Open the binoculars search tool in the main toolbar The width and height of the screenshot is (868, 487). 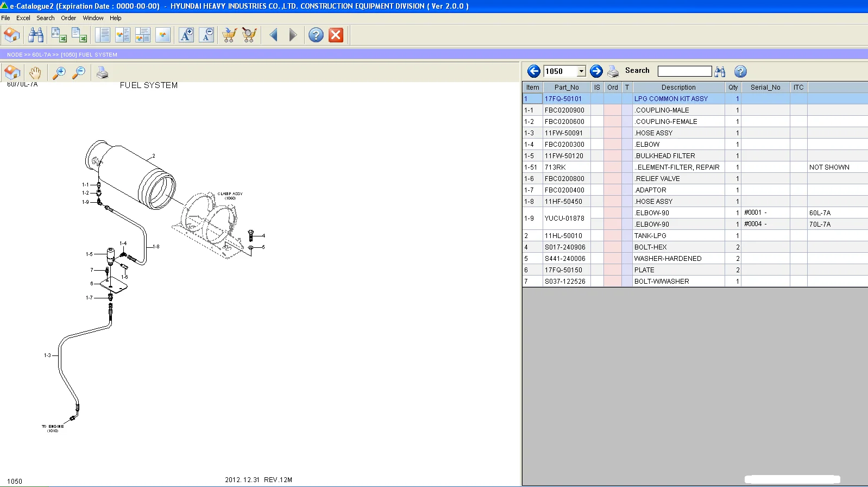[x=36, y=35]
